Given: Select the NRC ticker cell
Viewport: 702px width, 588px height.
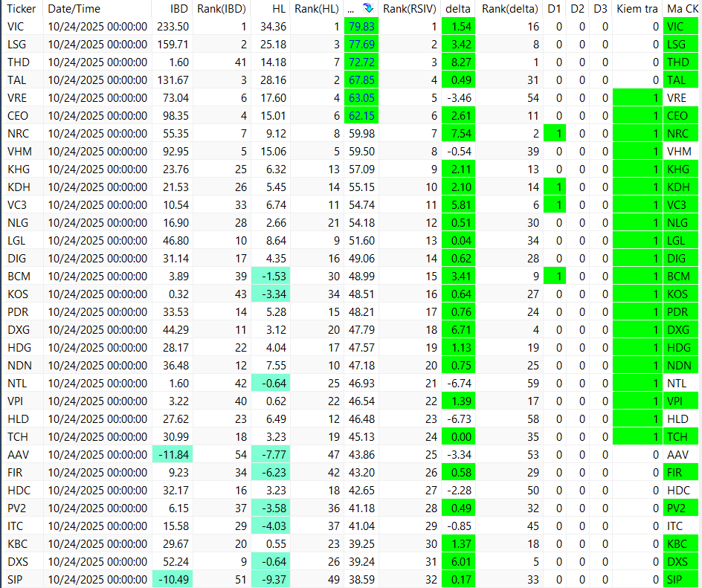Looking at the screenshot, I should click(23, 133).
